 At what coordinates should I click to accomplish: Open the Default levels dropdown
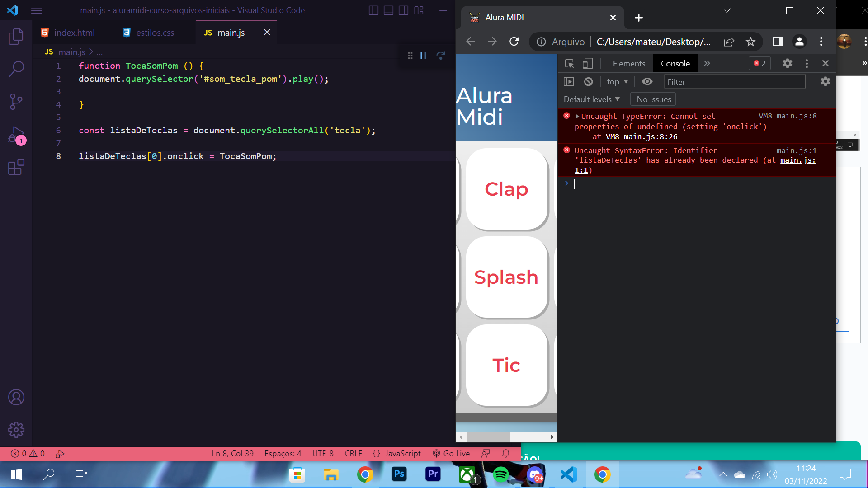pyautogui.click(x=591, y=99)
